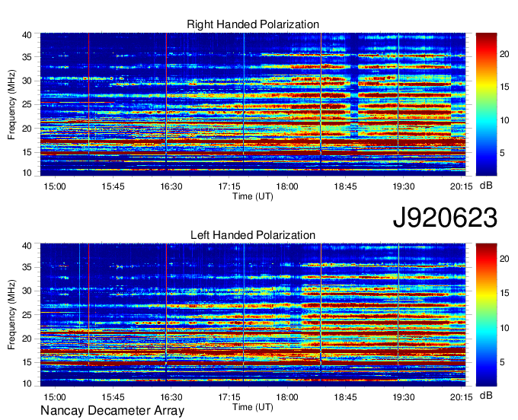
Task: Select the J920623 observation label
Action: click(x=445, y=218)
